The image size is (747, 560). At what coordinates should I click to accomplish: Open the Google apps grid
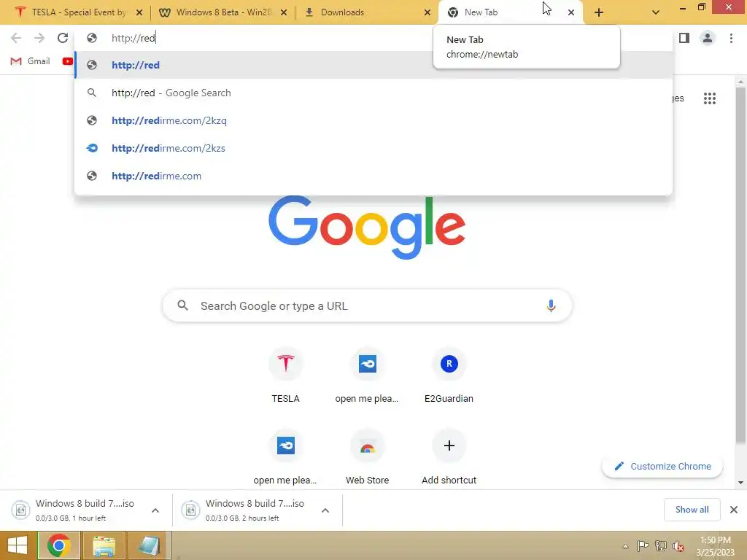pyautogui.click(x=709, y=98)
